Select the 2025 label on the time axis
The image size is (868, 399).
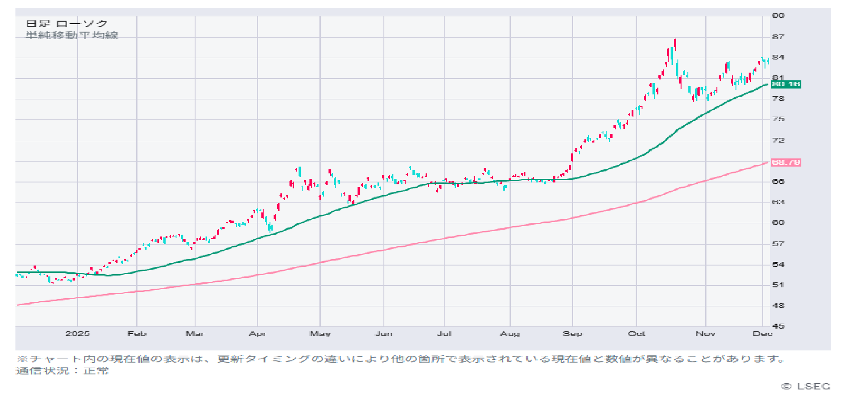pyautogui.click(x=77, y=334)
